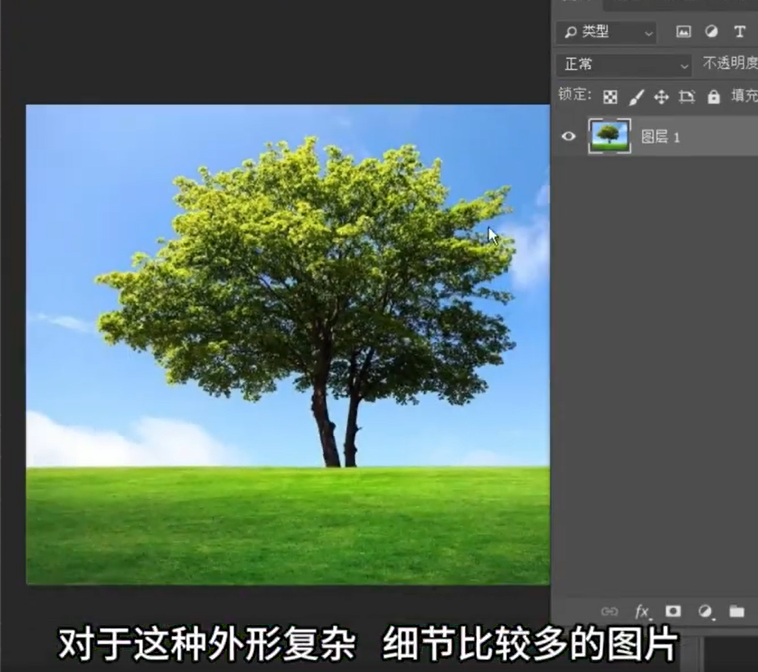Image resolution: width=758 pixels, height=672 pixels.
Task: Open layer styles fx menu
Action: 642,612
